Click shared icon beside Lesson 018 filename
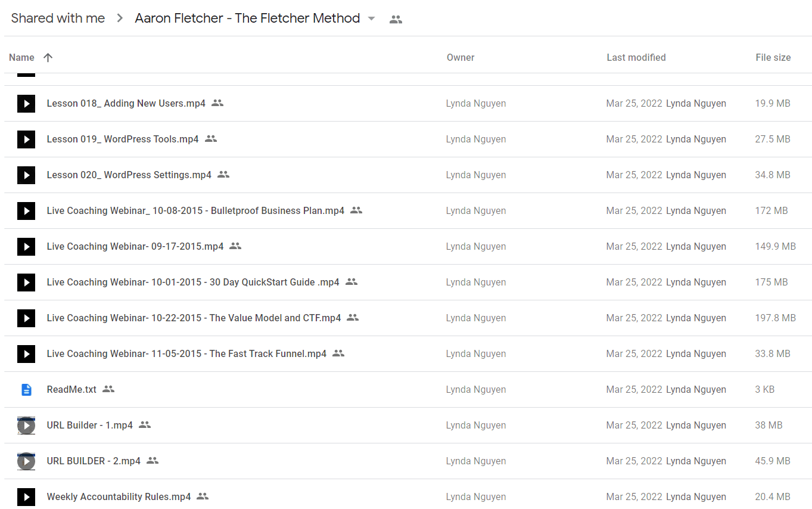 click(x=217, y=103)
